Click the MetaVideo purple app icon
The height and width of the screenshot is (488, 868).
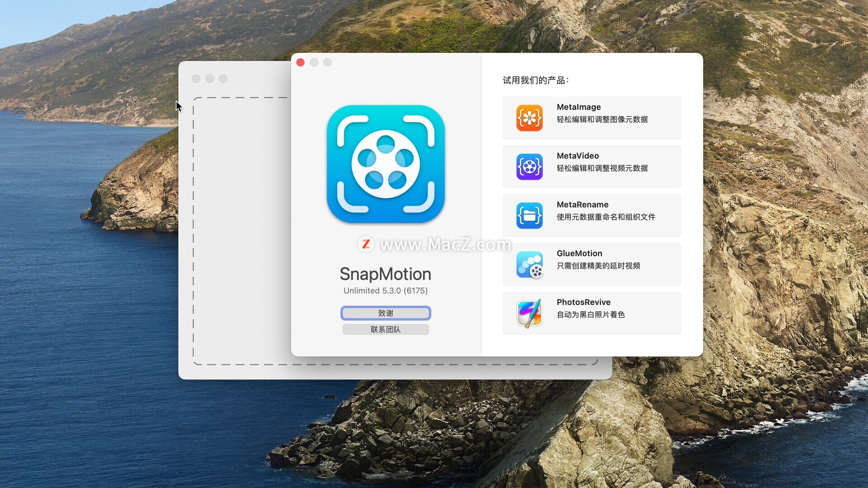coord(529,167)
